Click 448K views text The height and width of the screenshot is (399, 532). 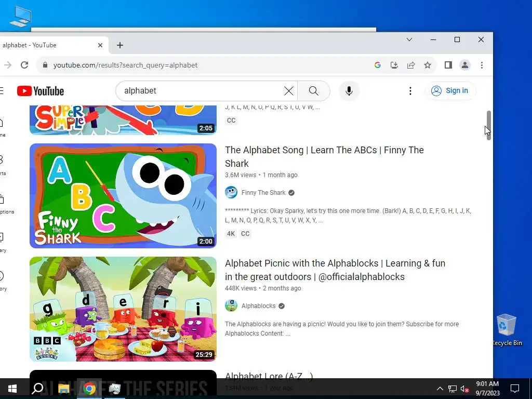[x=241, y=288]
